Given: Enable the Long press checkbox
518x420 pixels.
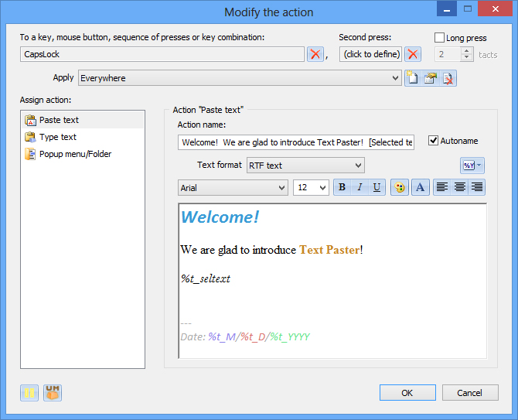Looking at the screenshot, I should click(x=439, y=38).
